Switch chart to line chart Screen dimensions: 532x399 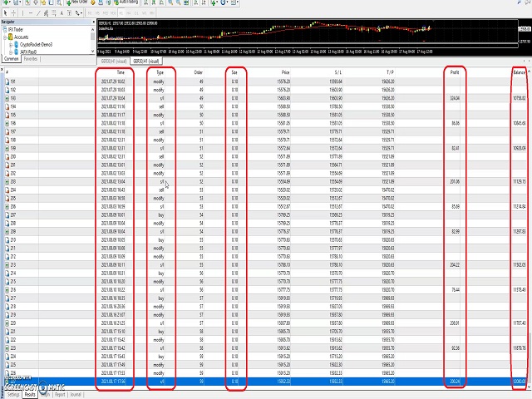point(161,2)
